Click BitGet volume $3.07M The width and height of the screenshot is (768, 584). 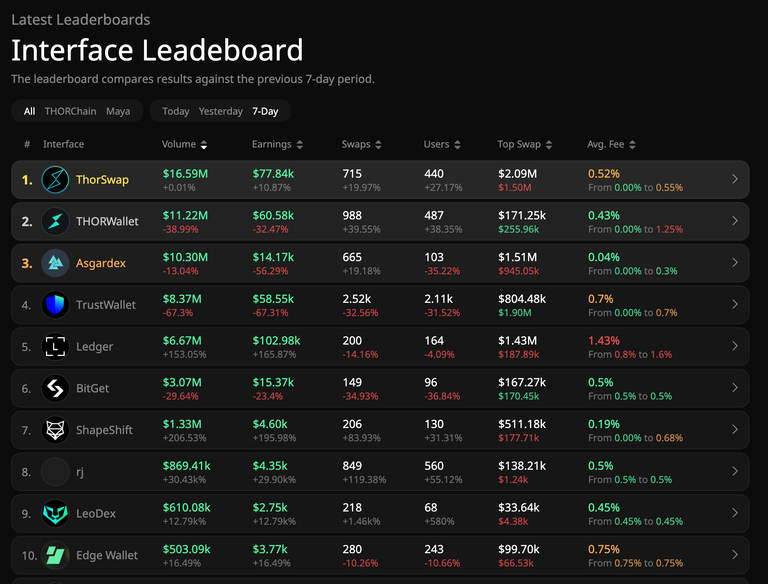(182, 383)
